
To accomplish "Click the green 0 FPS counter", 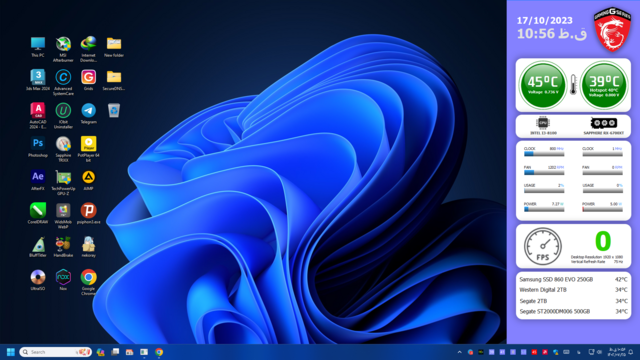I will point(603,241).
